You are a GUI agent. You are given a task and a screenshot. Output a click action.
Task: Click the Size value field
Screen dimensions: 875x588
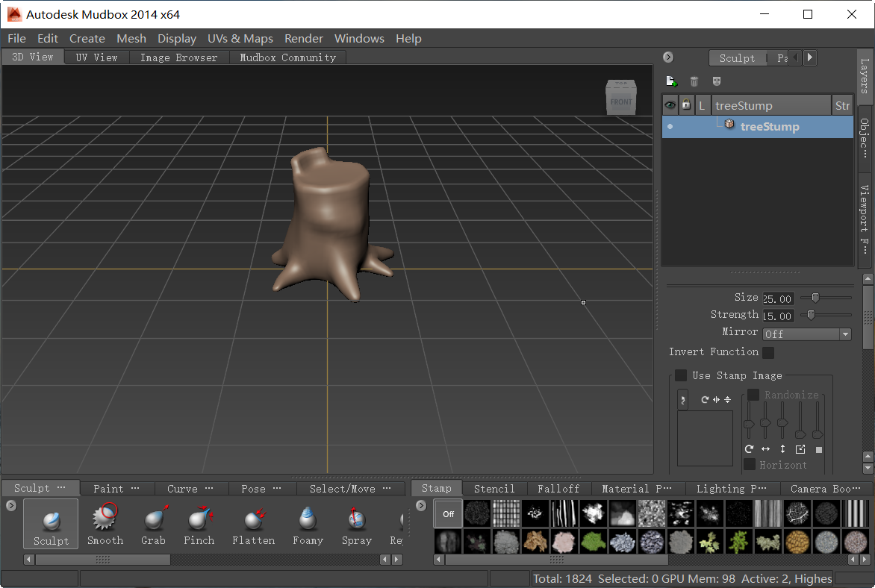pos(778,299)
